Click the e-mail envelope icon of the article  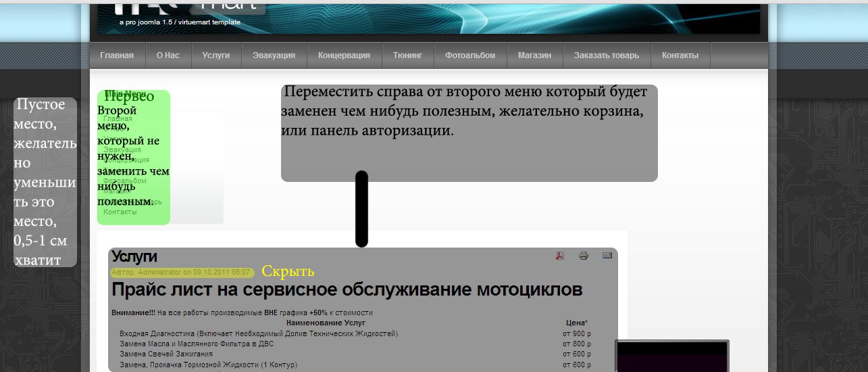(607, 256)
